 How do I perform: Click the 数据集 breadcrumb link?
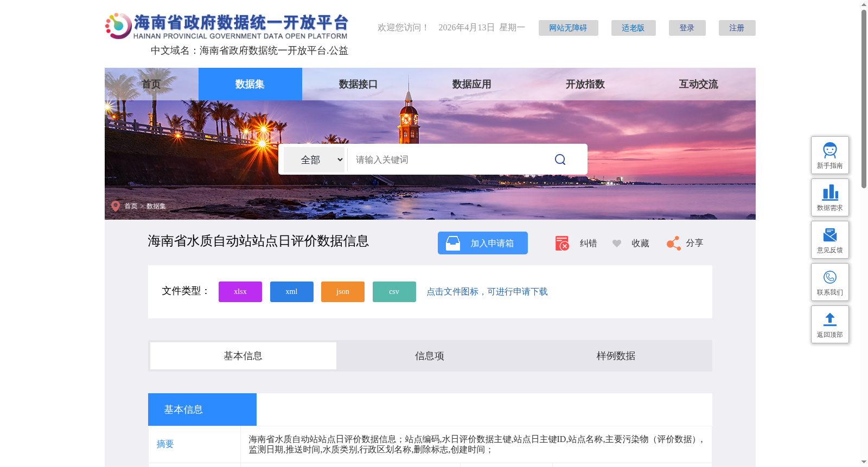point(156,206)
